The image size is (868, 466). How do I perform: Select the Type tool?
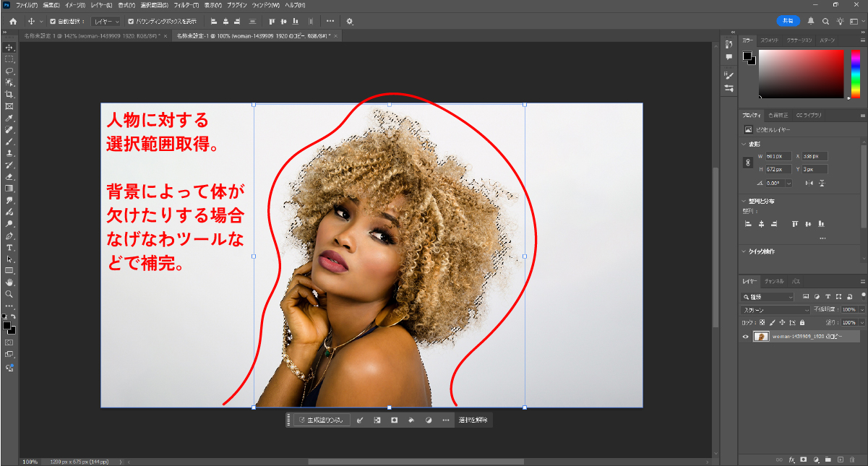pos(9,248)
